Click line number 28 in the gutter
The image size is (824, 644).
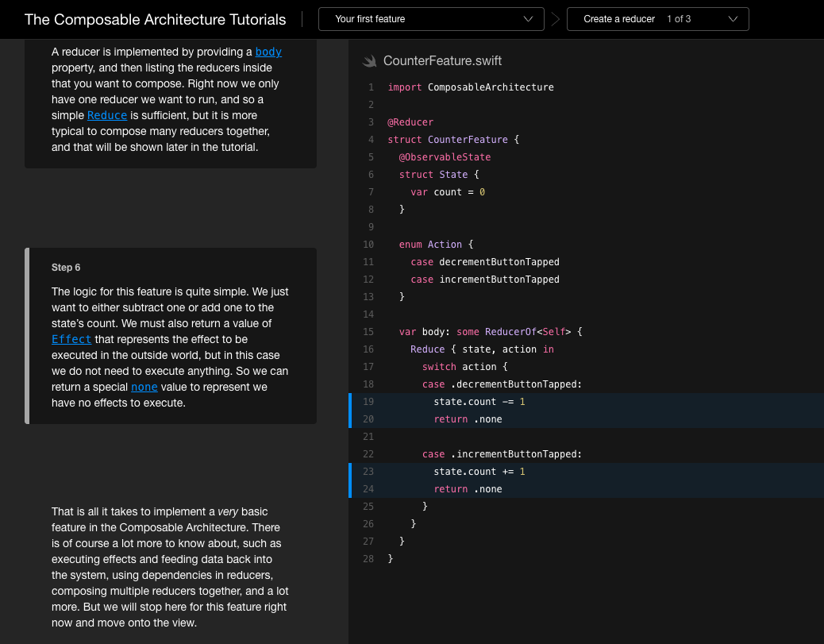click(368, 559)
